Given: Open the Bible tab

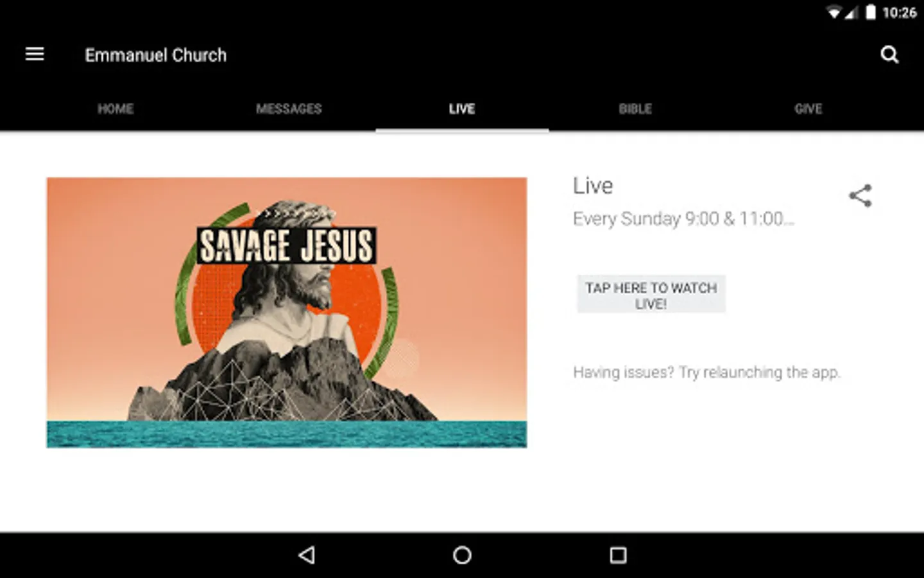Looking at the screenshot, I should click(x=635, y=109).
